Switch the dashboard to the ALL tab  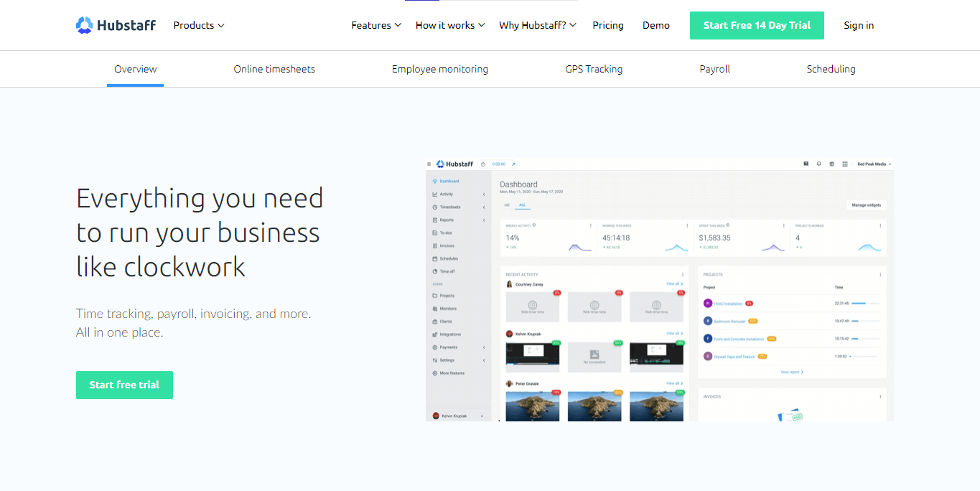click(x=523, y=205)
